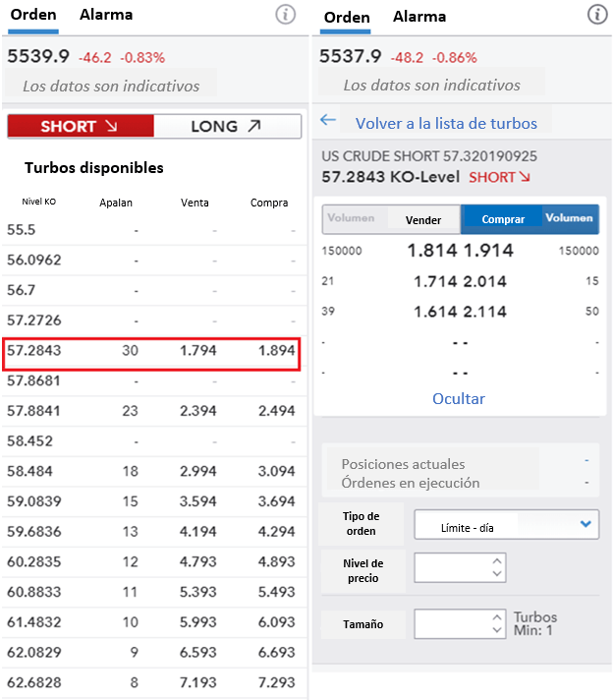Click the US CRUDE SHORT instrument title
The height and width of the screenshot is (700, 613).
pos(429,156)
